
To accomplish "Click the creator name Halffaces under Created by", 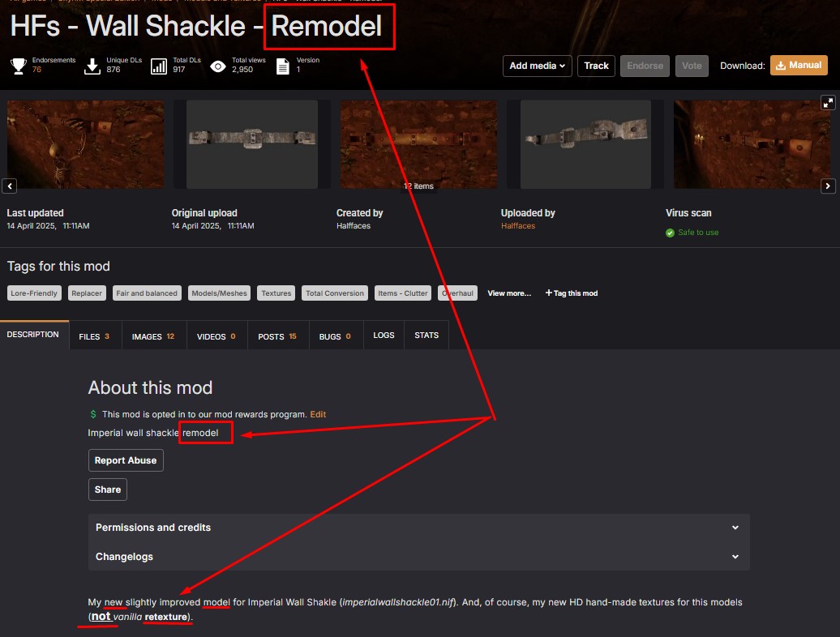I will point(354,226).
